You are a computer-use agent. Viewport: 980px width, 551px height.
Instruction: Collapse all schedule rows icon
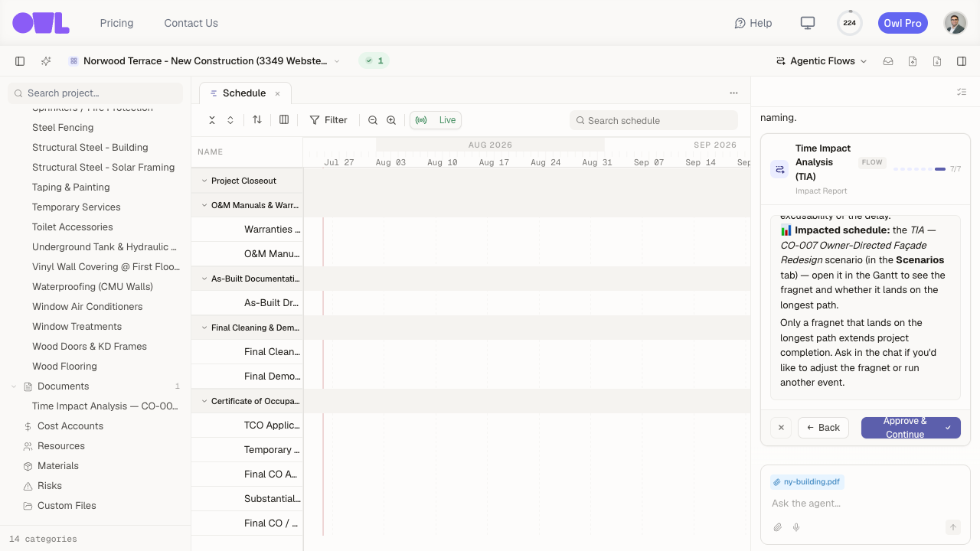[x=212, y=120]
